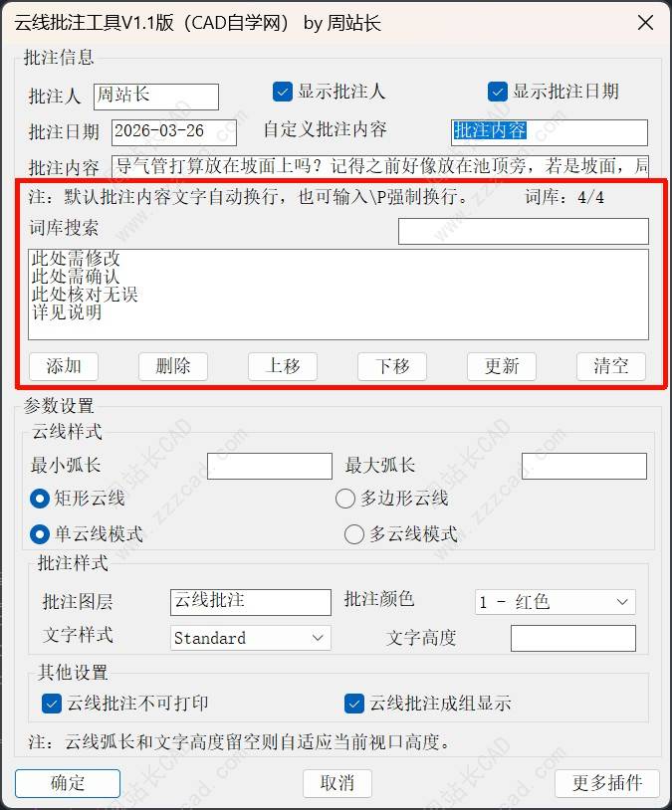
Task: Open 更多插件 button
Action: click(607, 783)
